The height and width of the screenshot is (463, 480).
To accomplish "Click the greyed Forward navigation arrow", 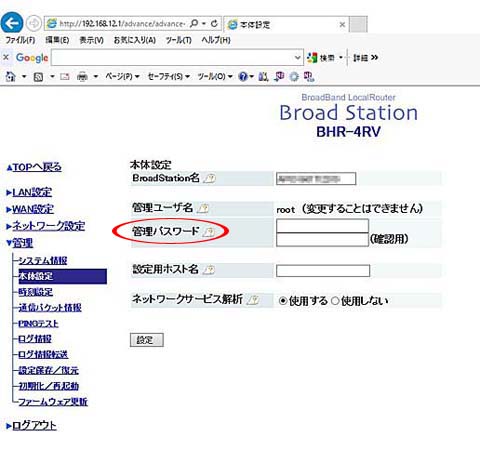I will tap(34, 24).
